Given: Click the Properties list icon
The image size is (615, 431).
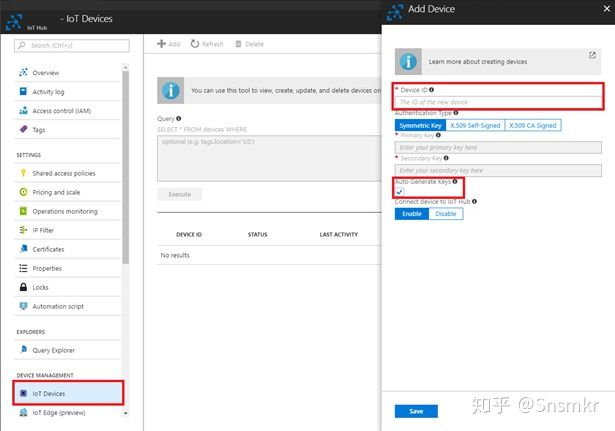Looking at the screenshot, I should click(23, 268).
